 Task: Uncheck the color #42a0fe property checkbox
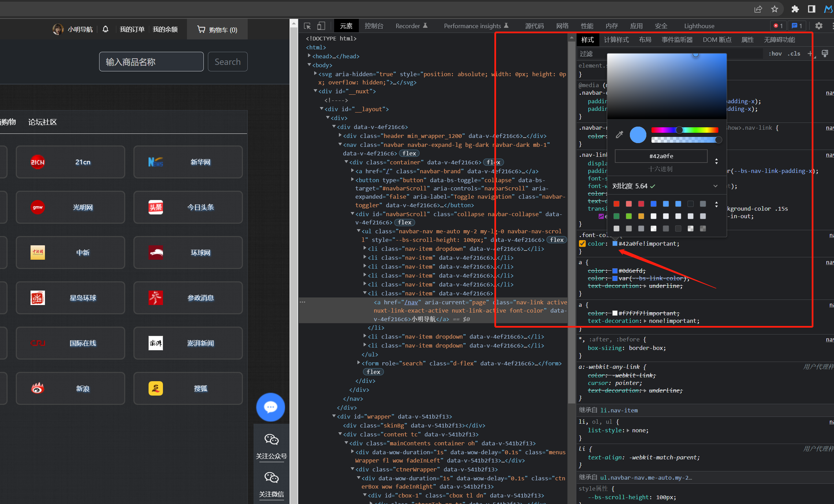click(x=582, y=244)
